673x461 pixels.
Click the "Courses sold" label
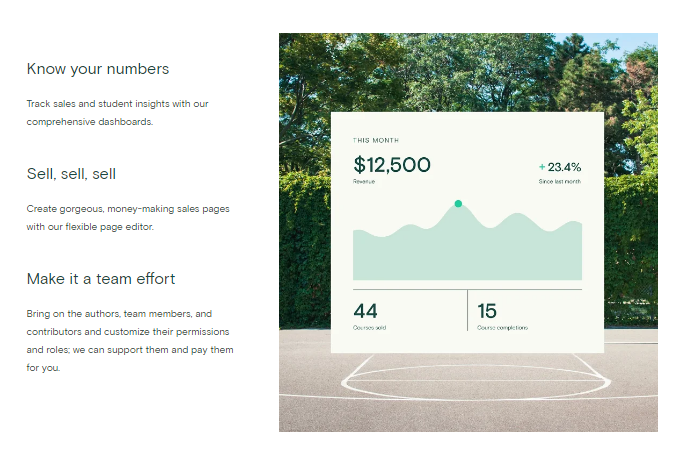369,328
